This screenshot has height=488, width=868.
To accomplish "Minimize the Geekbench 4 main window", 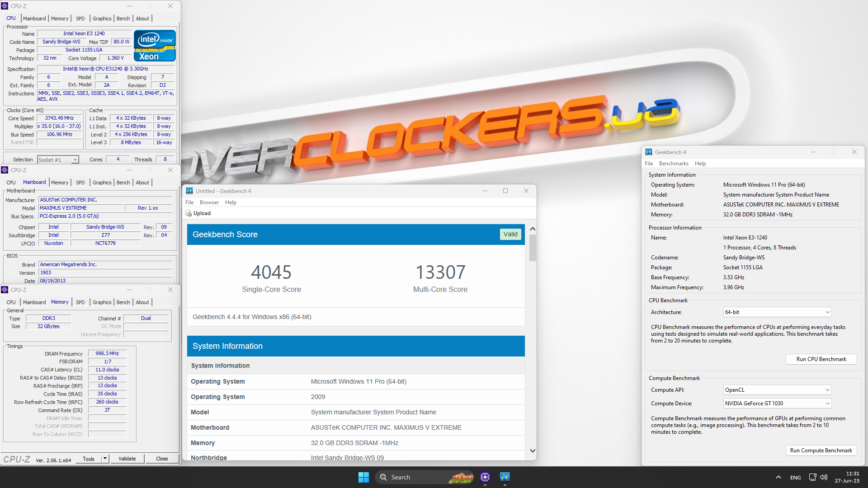I will (x=813, y=152).
